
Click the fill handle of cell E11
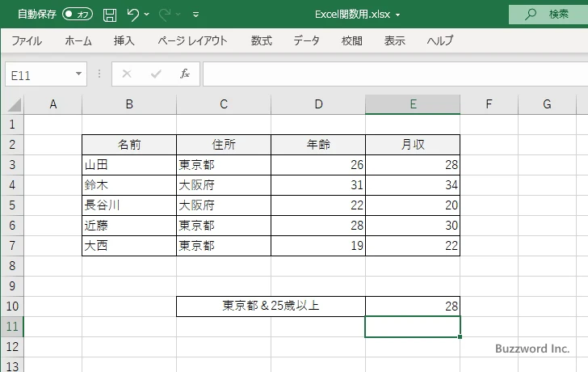pos(460,336)
